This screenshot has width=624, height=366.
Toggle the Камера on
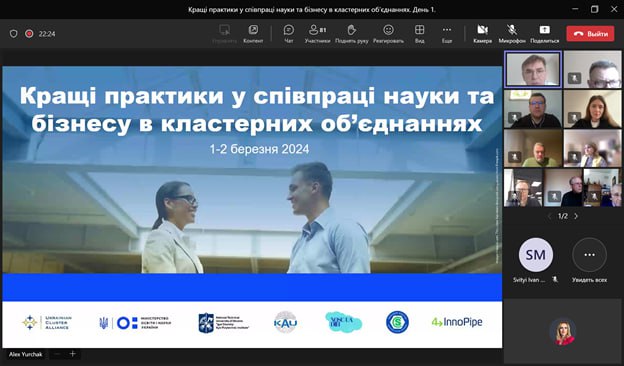click(483, 34)
